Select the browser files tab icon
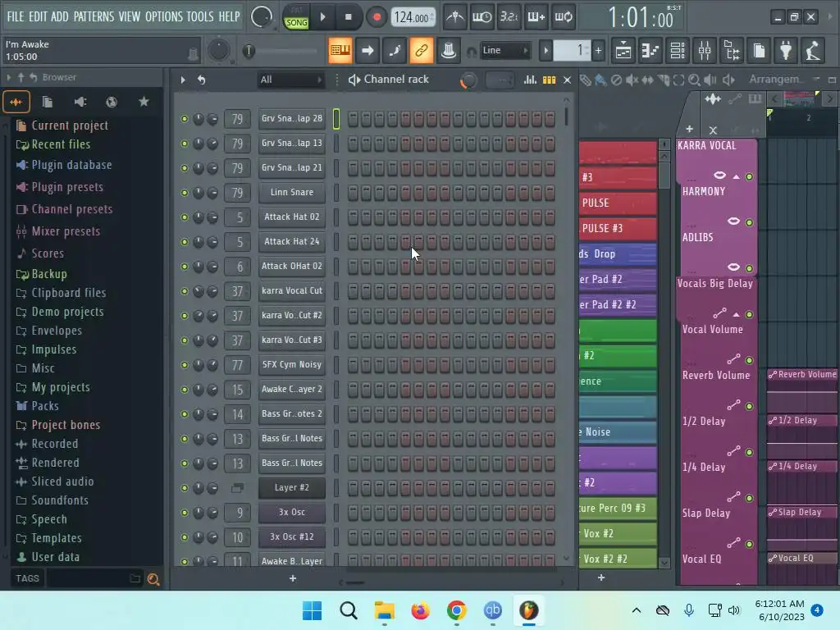The image size is (840, 630). click(x=47, y=102)
